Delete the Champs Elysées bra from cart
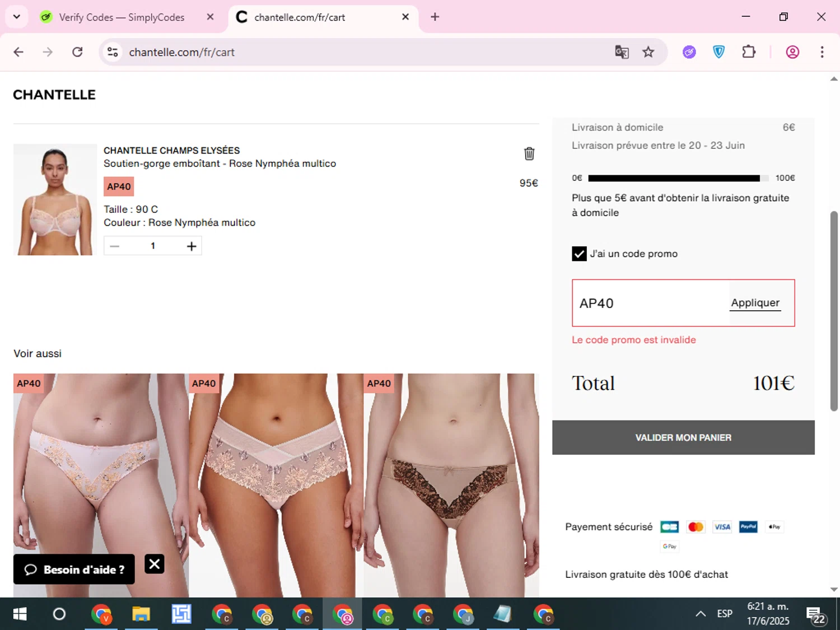The image size is (840, 630). (x=529, y=153)
